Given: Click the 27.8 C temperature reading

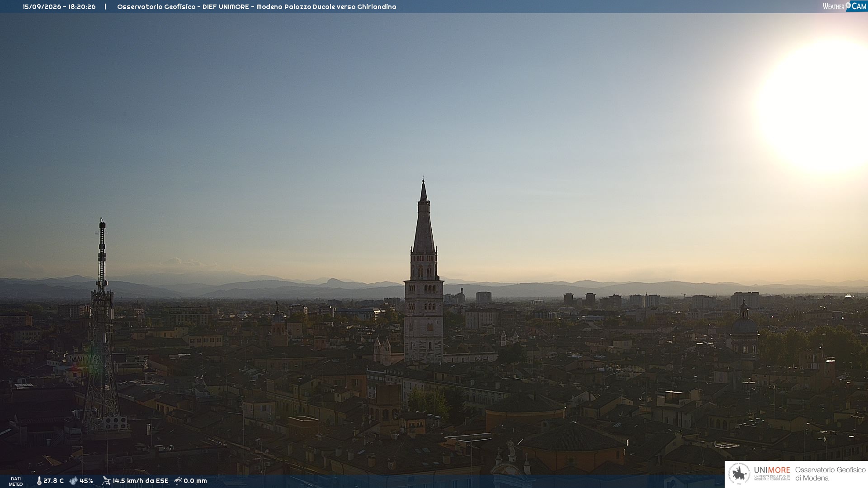Looking at the screenshot, I should coord(53,481).
